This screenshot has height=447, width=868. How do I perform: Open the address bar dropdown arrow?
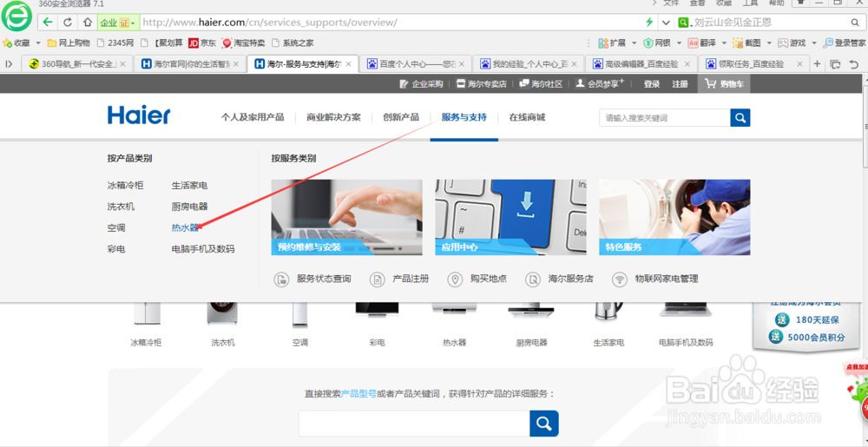666,23
